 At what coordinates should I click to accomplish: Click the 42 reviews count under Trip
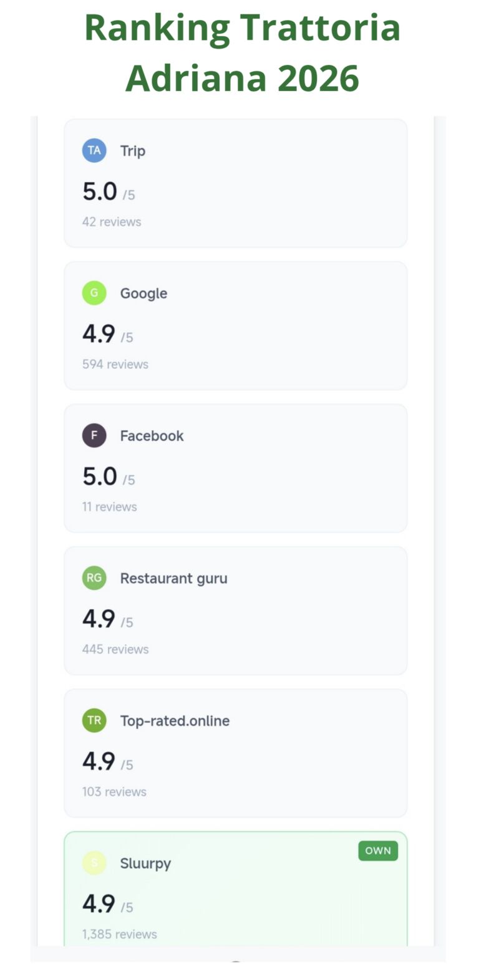click(x=112, y=222)
